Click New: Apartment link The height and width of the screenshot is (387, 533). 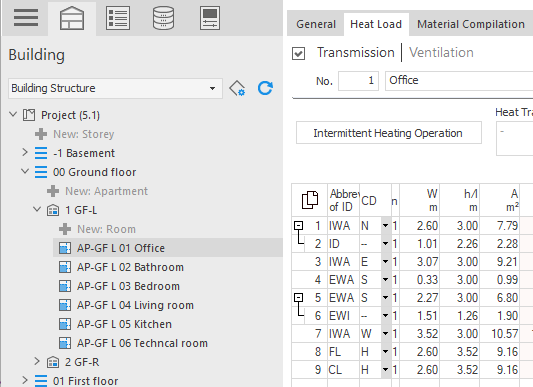[106, 191]
